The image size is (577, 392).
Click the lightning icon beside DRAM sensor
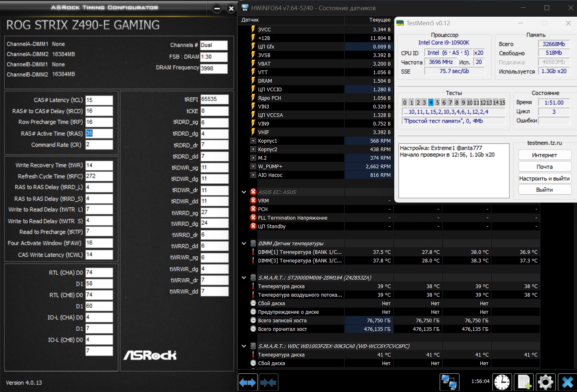click(253, 81)
